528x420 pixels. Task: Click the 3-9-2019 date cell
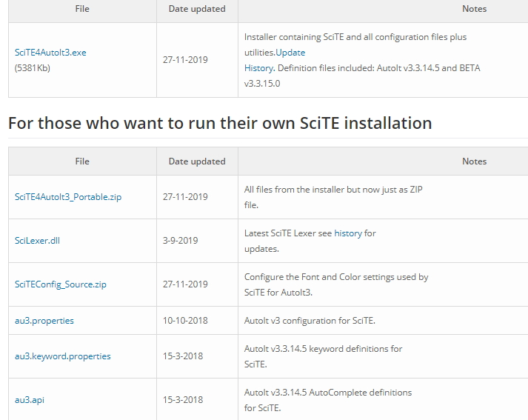click(180, 241)
